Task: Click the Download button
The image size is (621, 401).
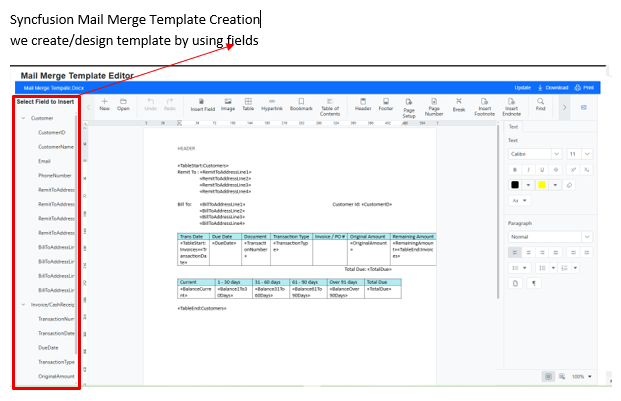Action: pos(552,87)
